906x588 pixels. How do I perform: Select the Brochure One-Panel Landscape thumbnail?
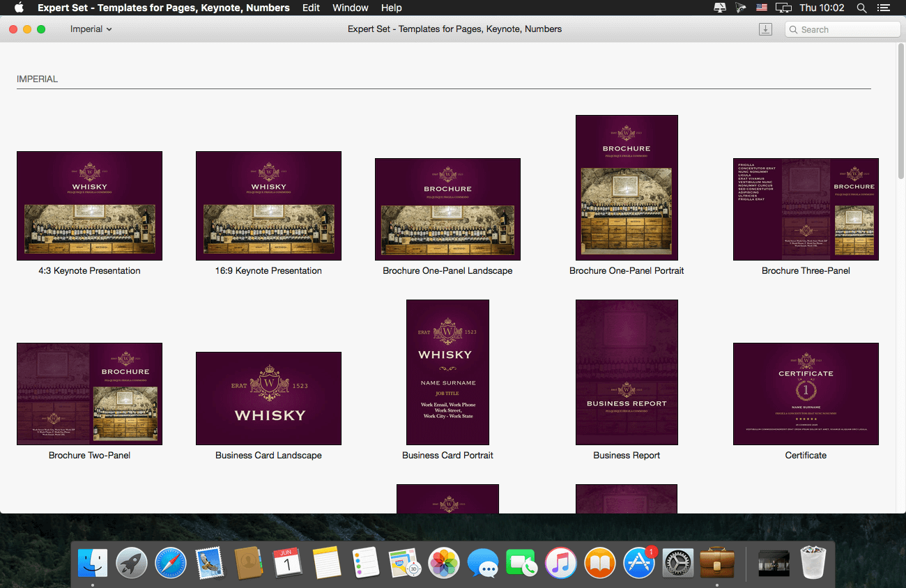tap(447, 209)
